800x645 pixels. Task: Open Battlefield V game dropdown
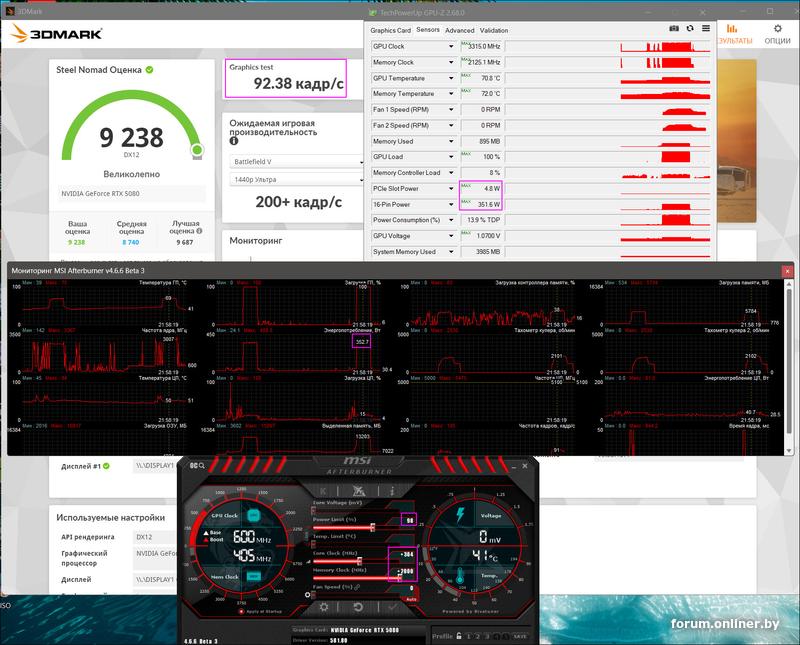[295, 161]
